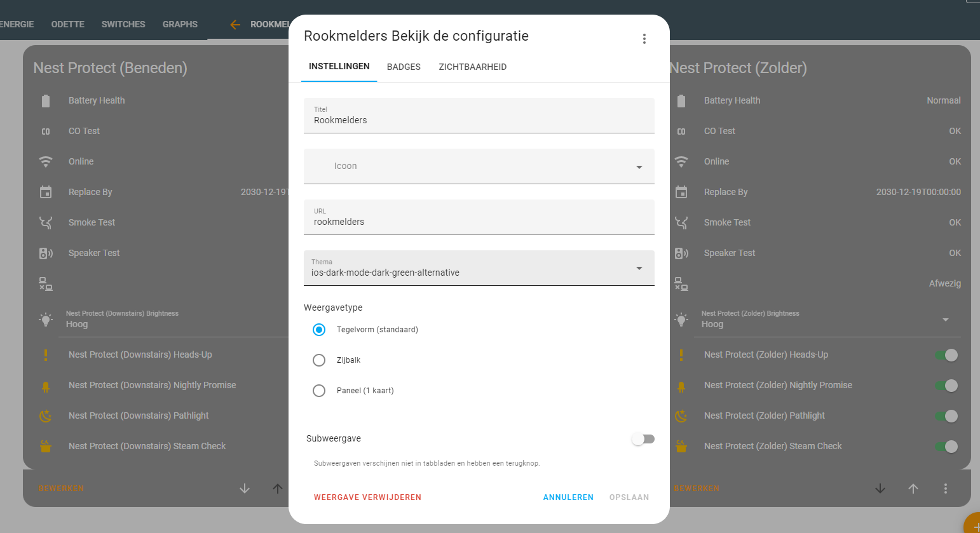
Task: Click the Online wifi icon under Nest Protect (Zolder)
Action: point(681,161)
